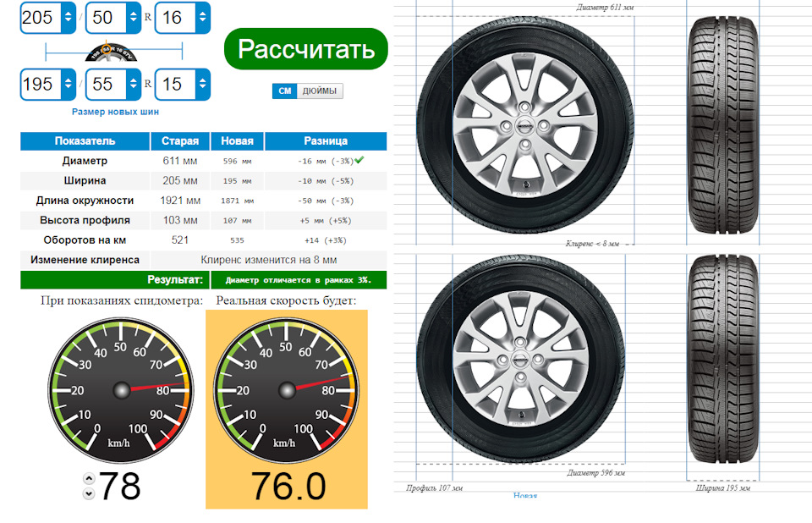The width and height of the screenshot is (812, 523).
Task: Click the Ширина row label
Action: point(85,180)
